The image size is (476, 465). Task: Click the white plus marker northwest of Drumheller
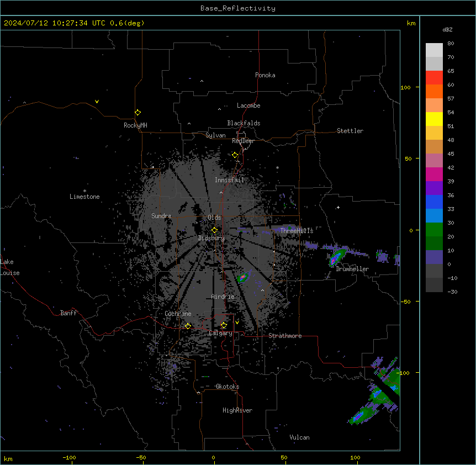(338, 207)
